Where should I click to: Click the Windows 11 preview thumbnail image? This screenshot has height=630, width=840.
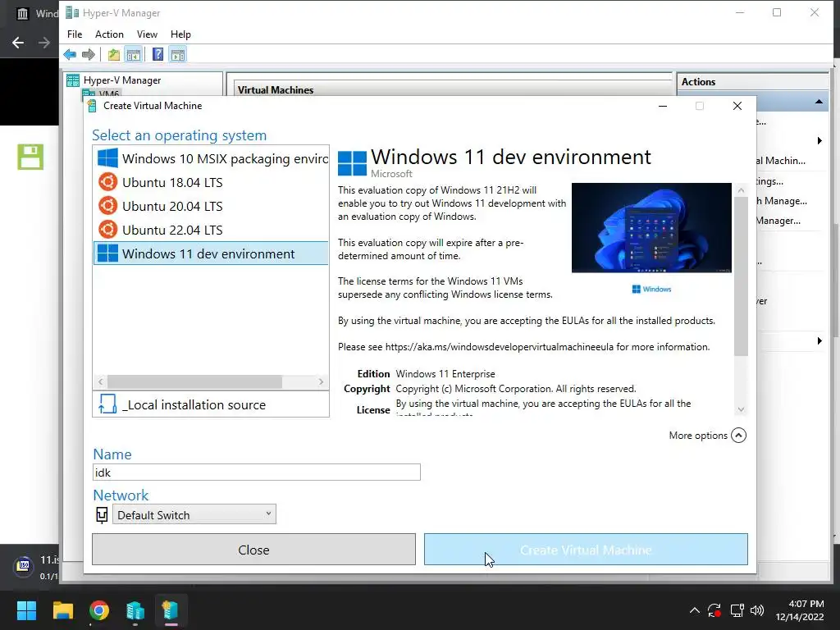[x=651, y=228]
